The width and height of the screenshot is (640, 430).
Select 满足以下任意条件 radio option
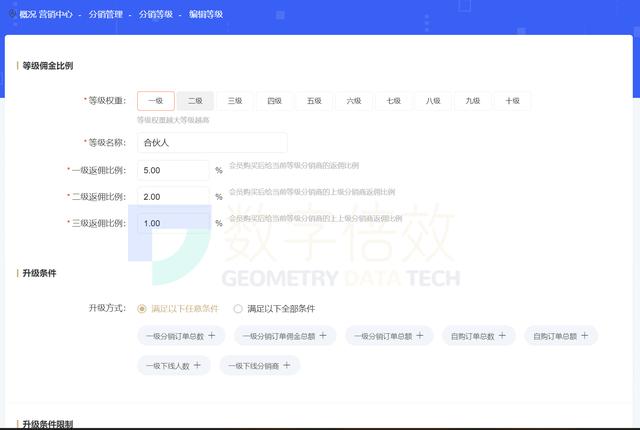(x=142, y=308)
